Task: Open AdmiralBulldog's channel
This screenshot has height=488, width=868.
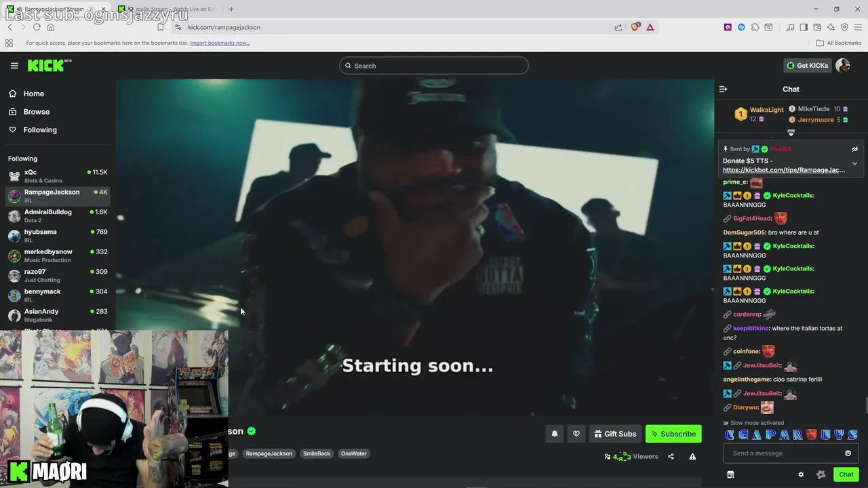Action: pos(58,216)
